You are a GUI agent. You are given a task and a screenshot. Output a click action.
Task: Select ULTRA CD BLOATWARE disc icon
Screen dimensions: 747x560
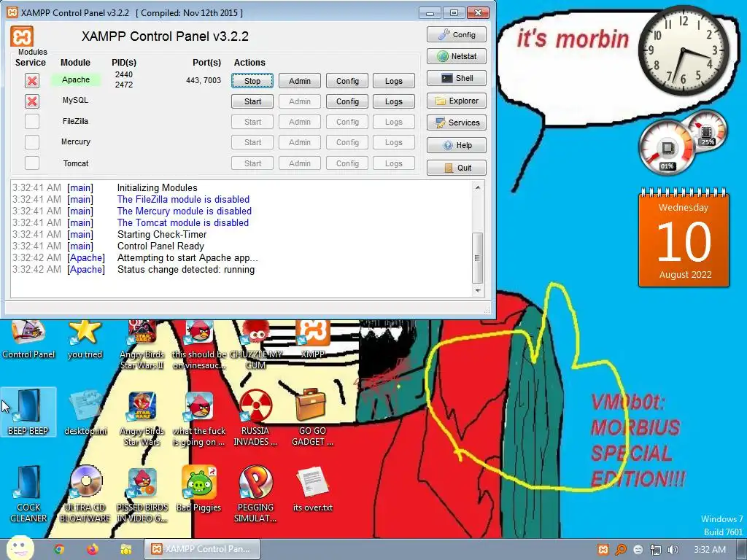(x=85, y=494)
